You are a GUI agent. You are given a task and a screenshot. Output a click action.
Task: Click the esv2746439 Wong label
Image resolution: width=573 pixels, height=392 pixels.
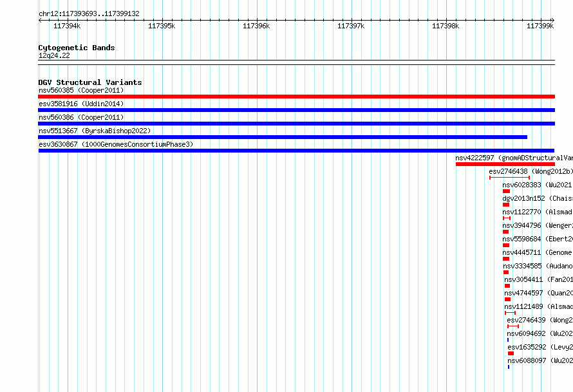point(540,320)
